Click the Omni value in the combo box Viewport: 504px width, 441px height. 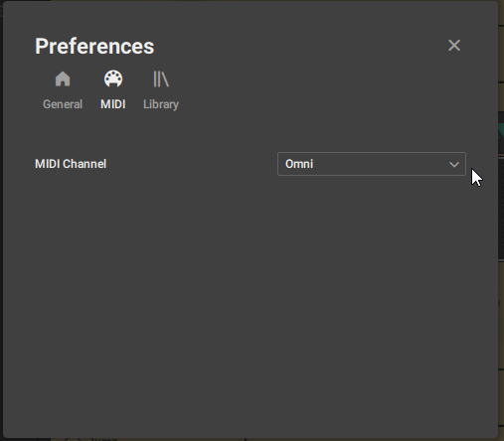coord(299,164)
